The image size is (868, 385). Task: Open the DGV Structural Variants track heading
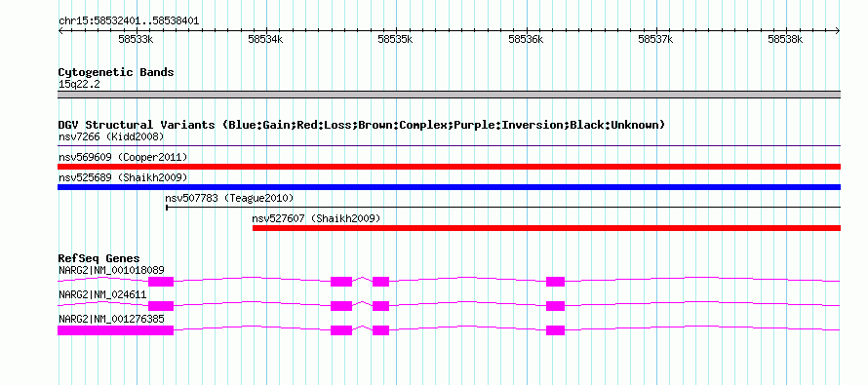pos(362,125)
